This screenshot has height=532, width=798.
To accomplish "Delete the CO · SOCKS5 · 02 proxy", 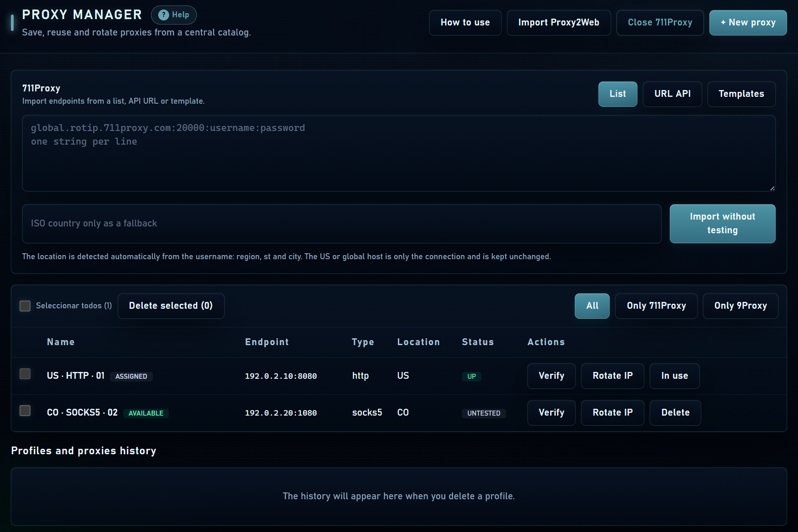I will [x=675, y=413].
